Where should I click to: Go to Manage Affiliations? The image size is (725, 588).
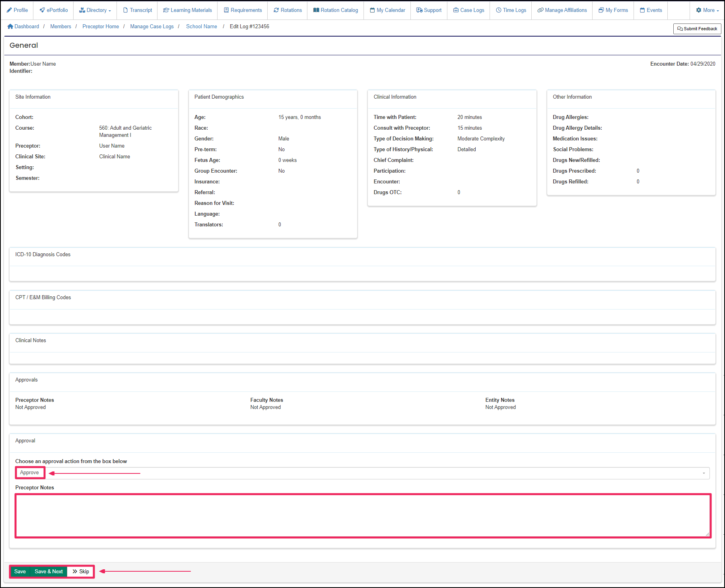[562, 10]
